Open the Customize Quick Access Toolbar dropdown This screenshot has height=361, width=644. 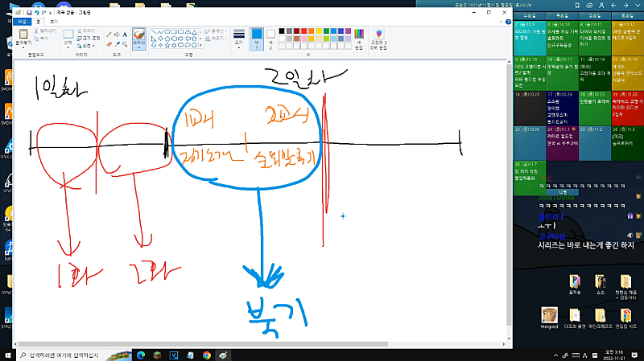50,13
